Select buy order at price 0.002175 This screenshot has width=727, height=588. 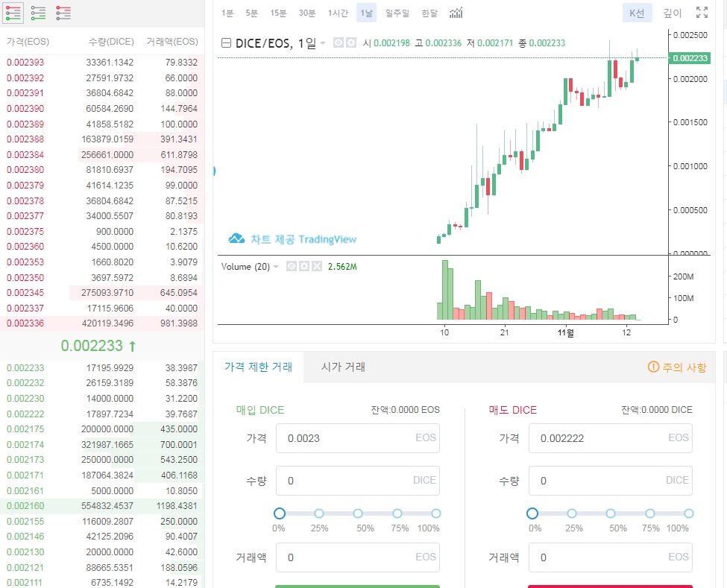click(102, 429)
